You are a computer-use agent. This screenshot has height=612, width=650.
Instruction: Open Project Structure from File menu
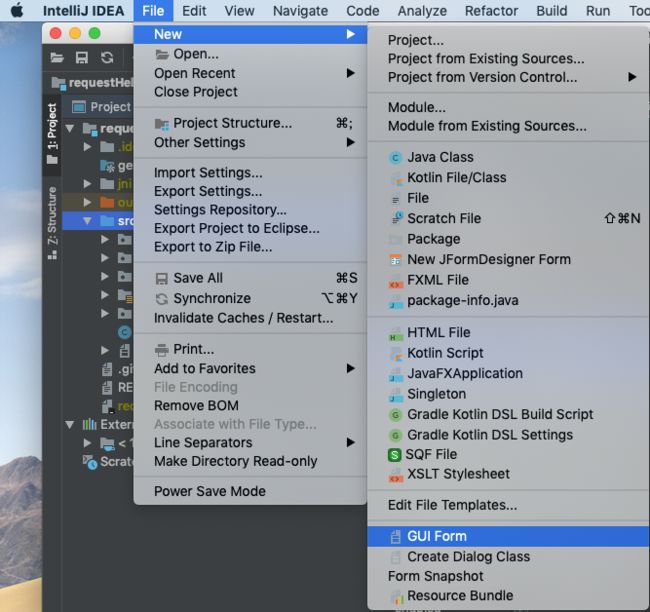(250, 123)
